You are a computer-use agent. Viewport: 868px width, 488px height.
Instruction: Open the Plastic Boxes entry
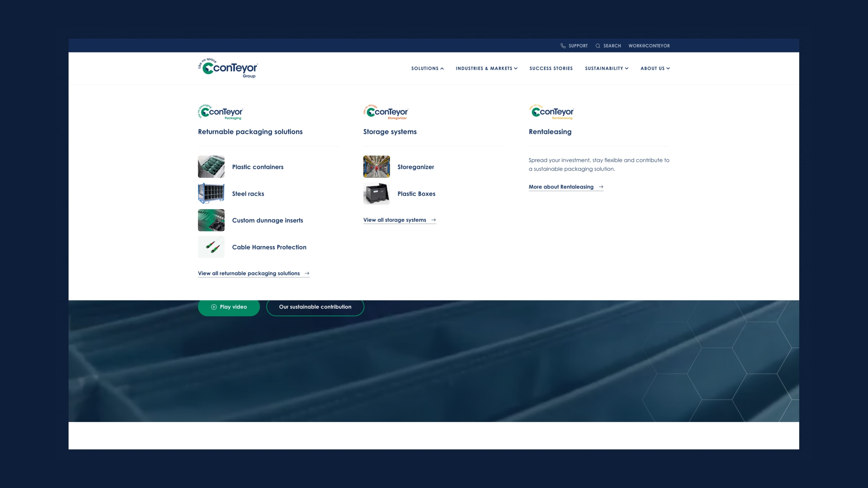coord(416,194)
